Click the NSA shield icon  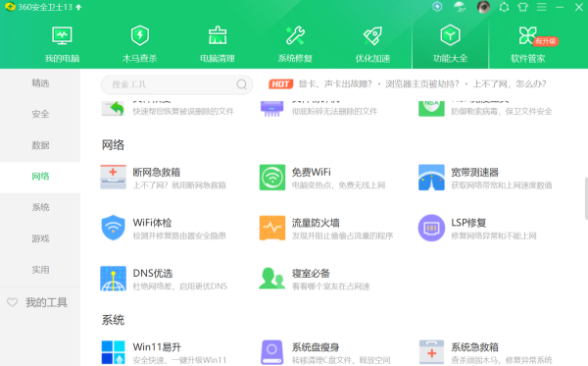pyautogui.click(x=431, y=109)
